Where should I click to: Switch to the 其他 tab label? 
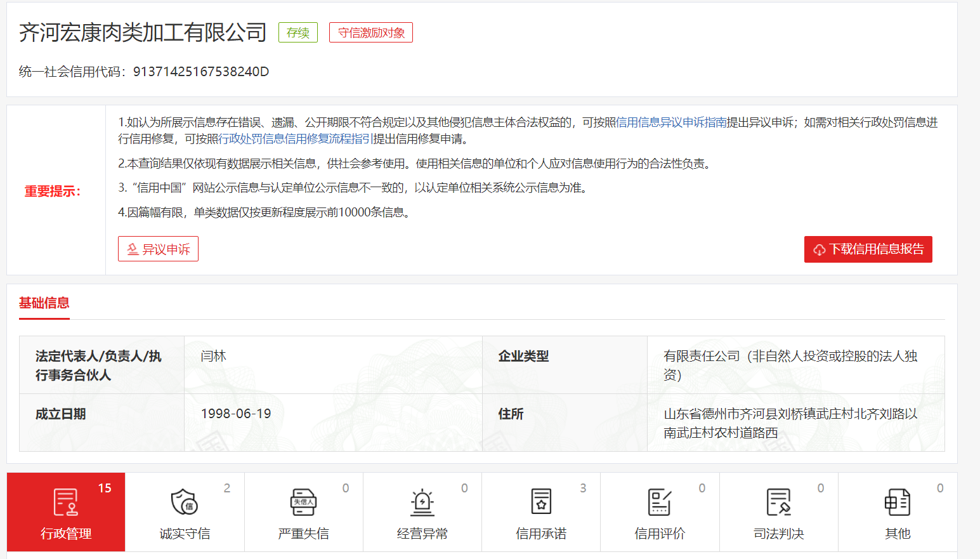(x=898, y=534)
